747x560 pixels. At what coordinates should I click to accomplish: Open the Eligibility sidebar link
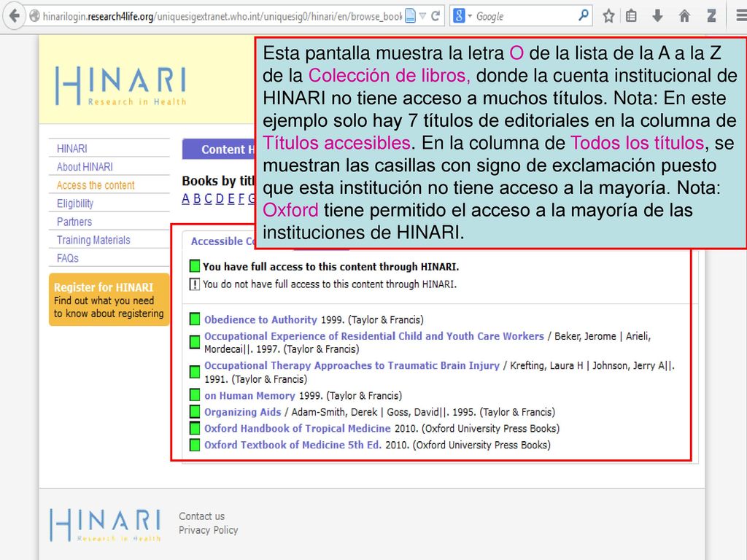click(75, 203)
